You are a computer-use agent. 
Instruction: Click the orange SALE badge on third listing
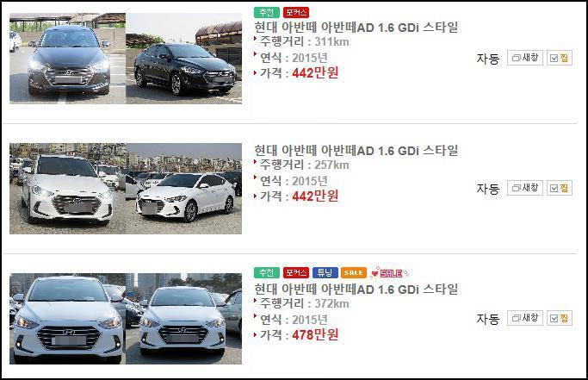click(354, 272)
